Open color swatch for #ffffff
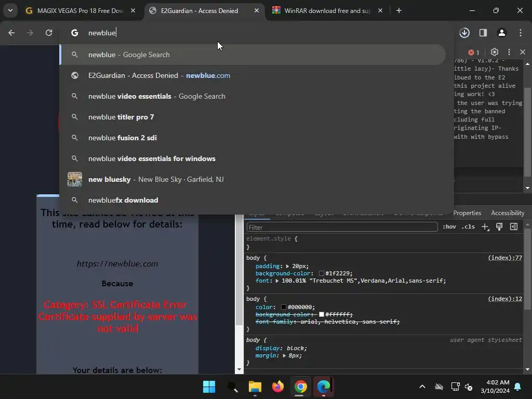The height and width of the screenshot is (399, 532). 321,314
